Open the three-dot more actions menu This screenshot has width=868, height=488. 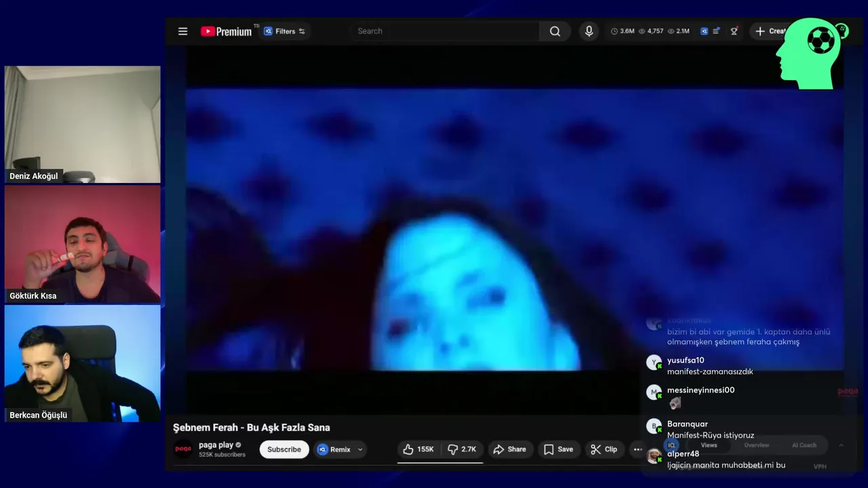pyautogui.click(x=637, y=449)
